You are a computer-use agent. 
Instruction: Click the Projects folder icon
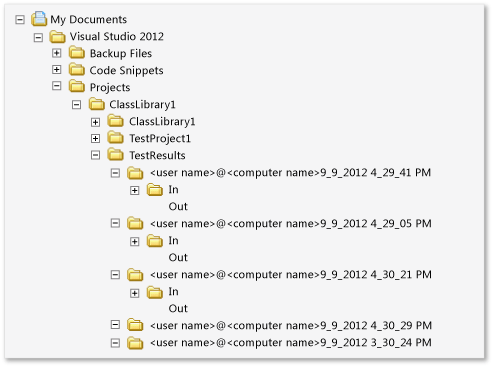[x=77, y=86]
